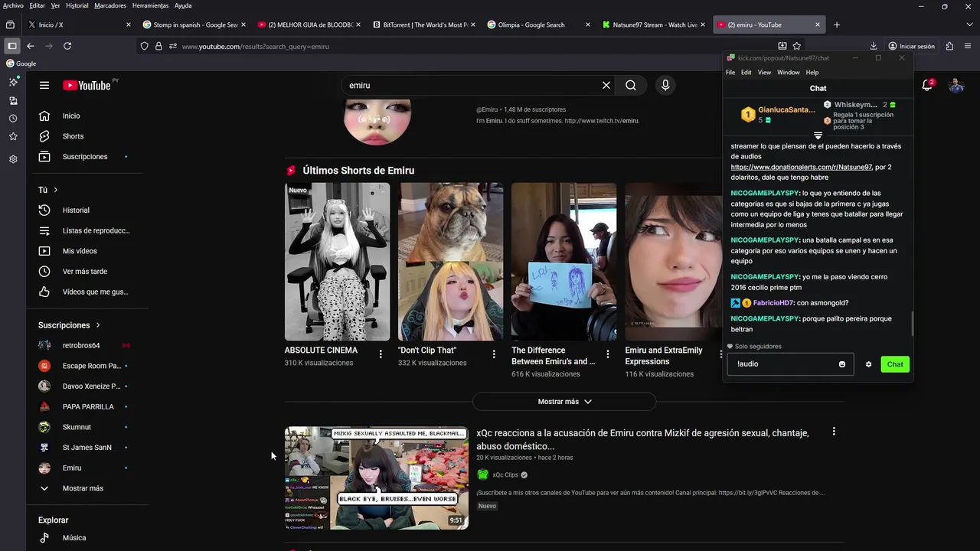
Task: Click the YouTube logo
Action: 87,86
